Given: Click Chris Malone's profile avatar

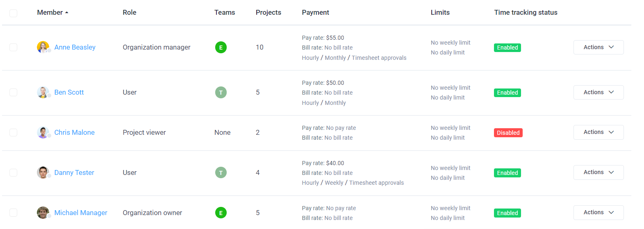Looking at the screenshot, I should [x=43, y=132].
